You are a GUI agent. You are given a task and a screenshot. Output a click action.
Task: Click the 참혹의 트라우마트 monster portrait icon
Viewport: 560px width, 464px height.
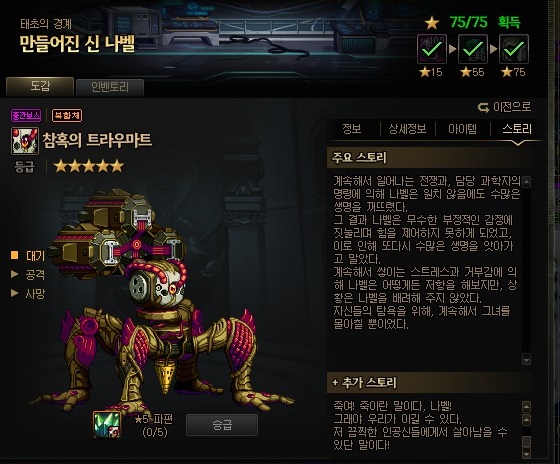25,141
